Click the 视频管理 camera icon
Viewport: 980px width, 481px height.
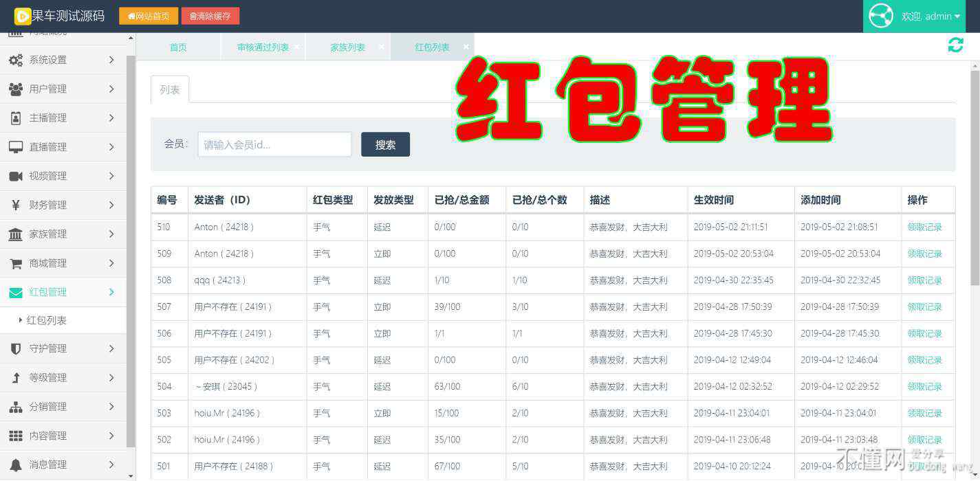click(x=15, y=176)
